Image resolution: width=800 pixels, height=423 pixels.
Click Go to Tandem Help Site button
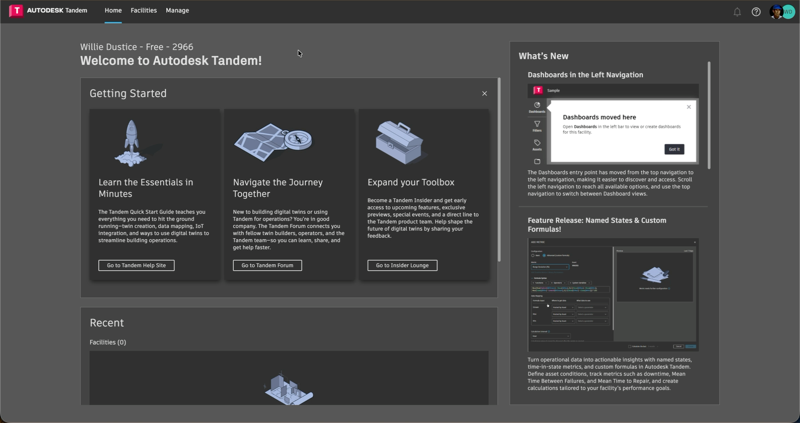pyautogui.click(x=136, y=265)
